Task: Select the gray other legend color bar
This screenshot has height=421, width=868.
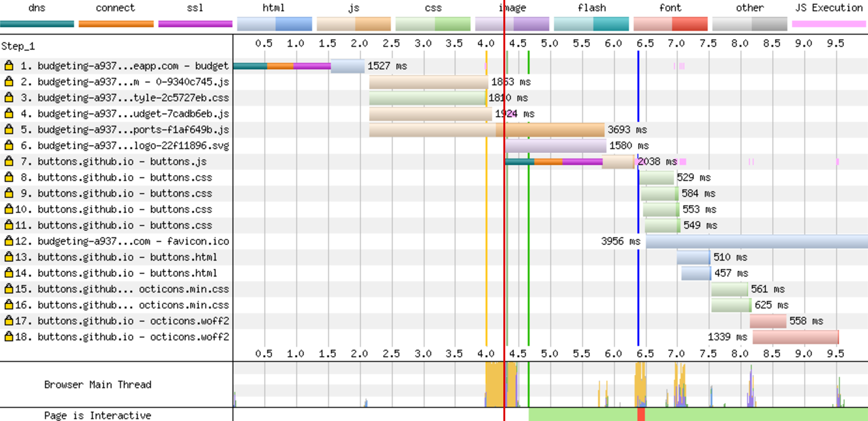Action: [750, 24]
